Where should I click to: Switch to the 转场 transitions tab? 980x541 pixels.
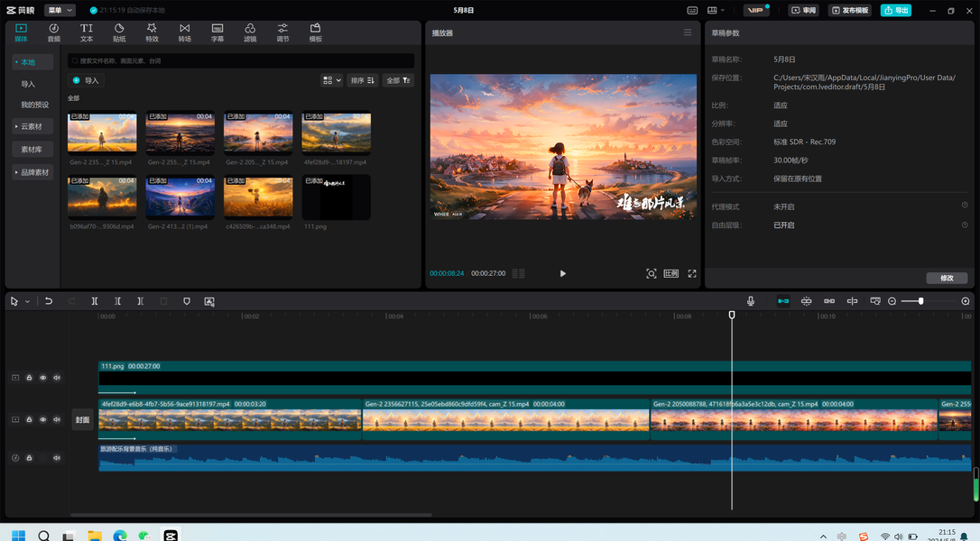pos(184,33)
